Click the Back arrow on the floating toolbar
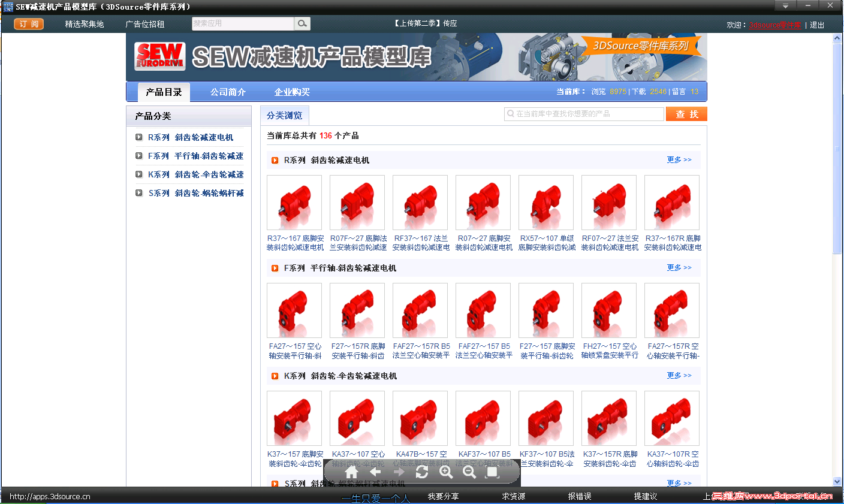This screenshot has height=504, width=844. point(376,472)
